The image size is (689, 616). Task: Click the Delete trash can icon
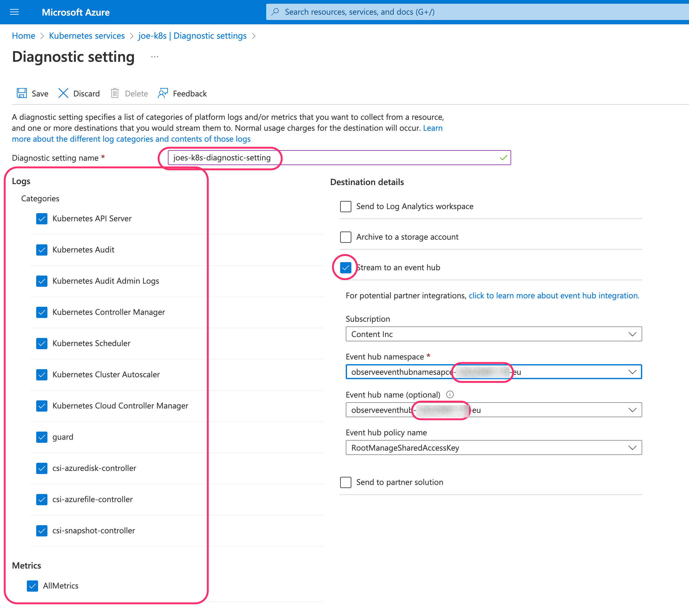tap(115, 93)
